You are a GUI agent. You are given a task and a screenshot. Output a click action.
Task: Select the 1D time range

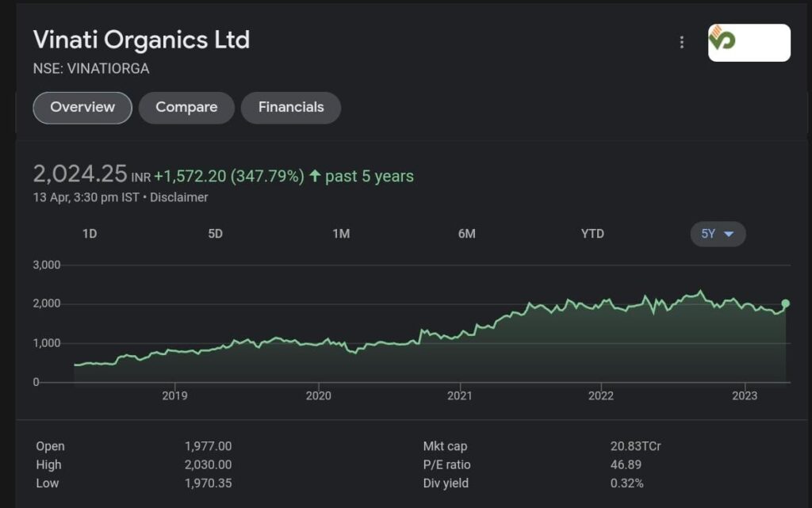tap(90, 234)
